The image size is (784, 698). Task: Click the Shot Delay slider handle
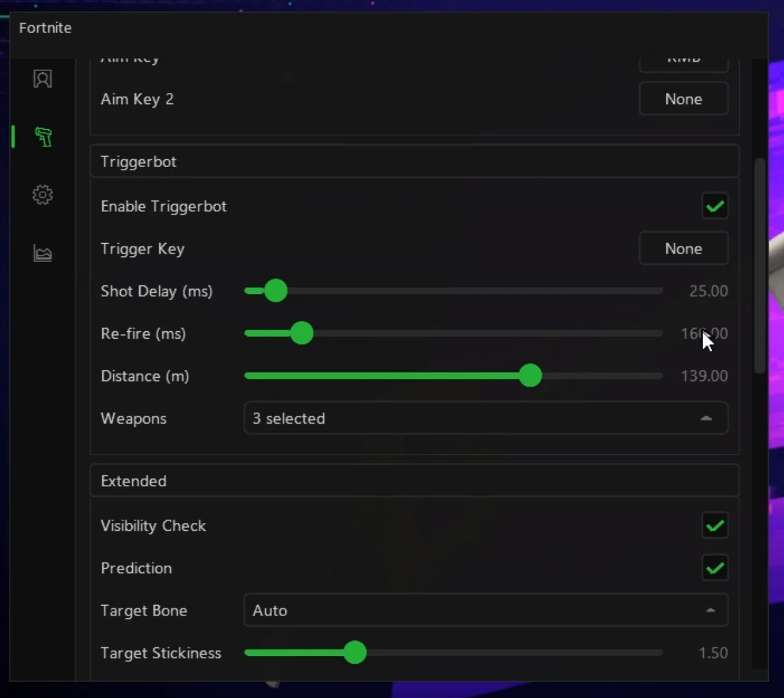276,291
